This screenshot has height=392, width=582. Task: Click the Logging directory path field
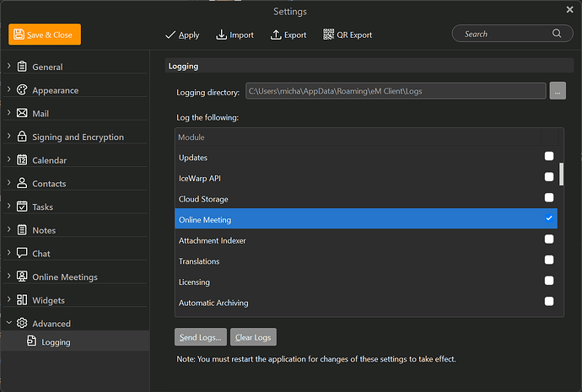[x=396, y=91]
